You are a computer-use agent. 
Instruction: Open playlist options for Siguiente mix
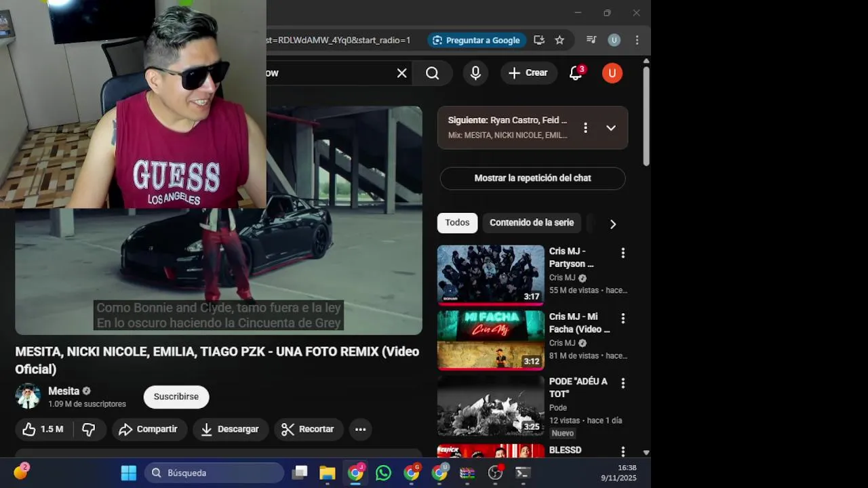pos(585,127)
